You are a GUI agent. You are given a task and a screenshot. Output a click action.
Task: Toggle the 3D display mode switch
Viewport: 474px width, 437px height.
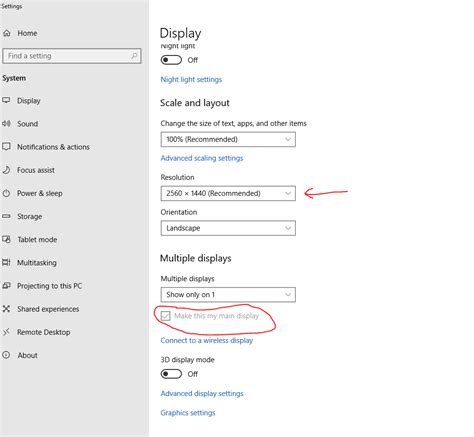[x=171, y=374]
